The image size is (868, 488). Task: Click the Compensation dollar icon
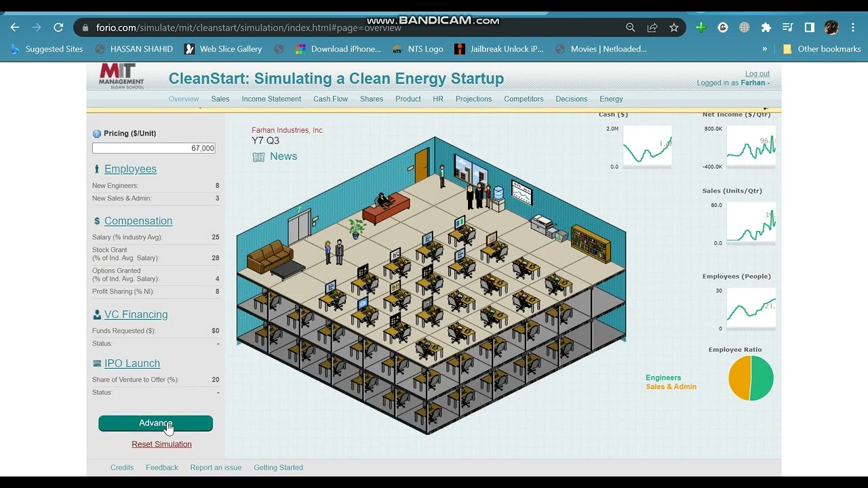(97, 221)
